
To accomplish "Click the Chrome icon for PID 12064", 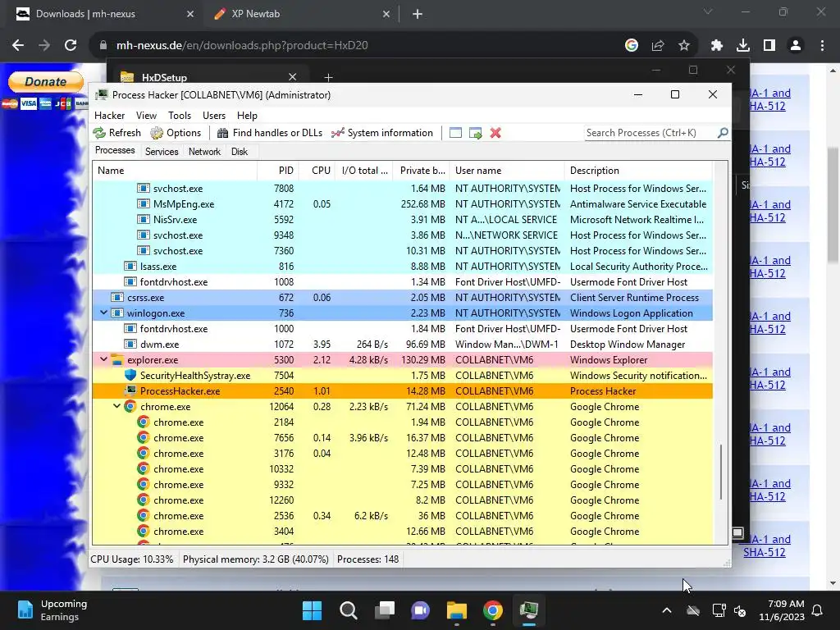I will [130, 406].
